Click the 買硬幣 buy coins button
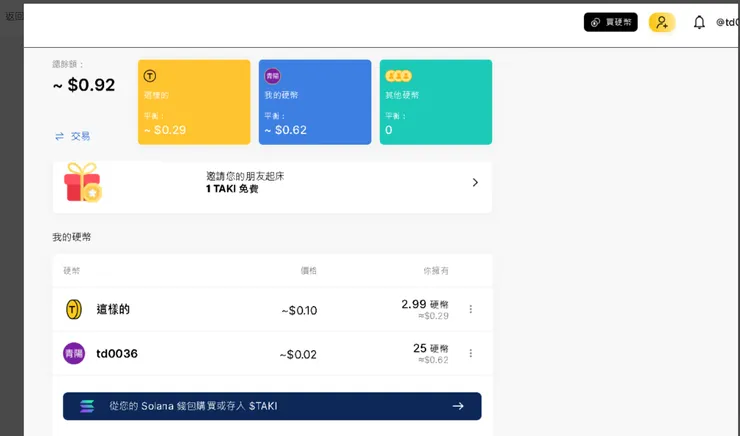Viewport: 740px width, 436px height. click(x=610, y=22)
